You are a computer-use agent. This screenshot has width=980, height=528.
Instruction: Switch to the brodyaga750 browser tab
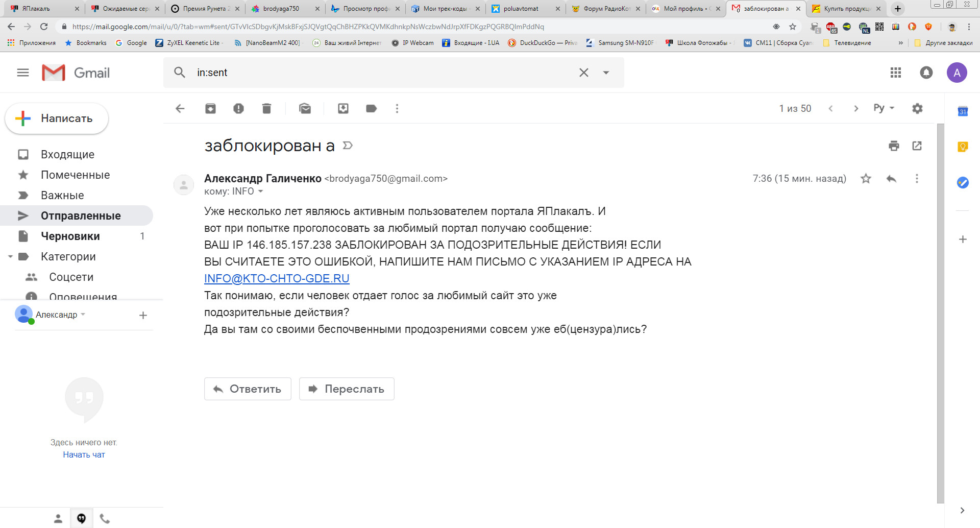click(x=285, y=9)
